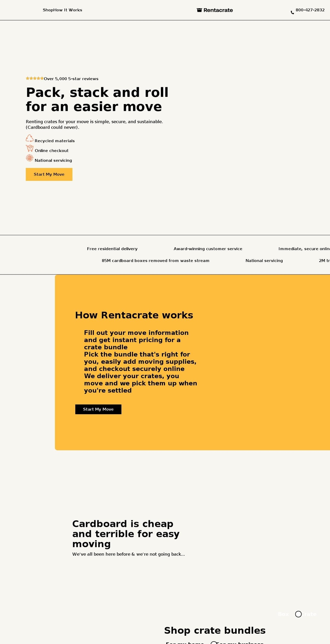
Task: Click 'How Rentacrate works' heading
Action: [134, 315]
